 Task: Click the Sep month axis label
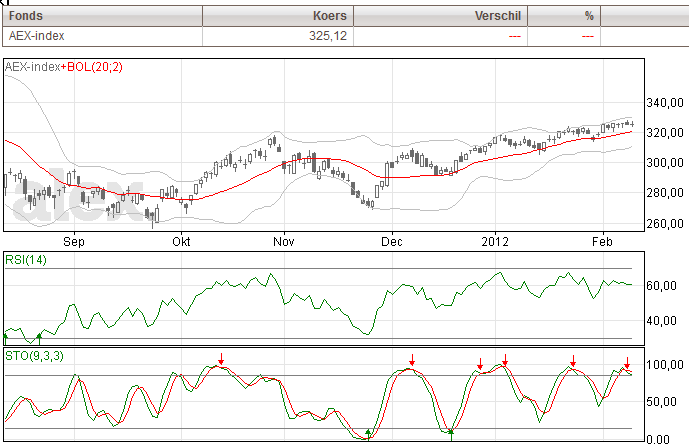tap(74, 242)
